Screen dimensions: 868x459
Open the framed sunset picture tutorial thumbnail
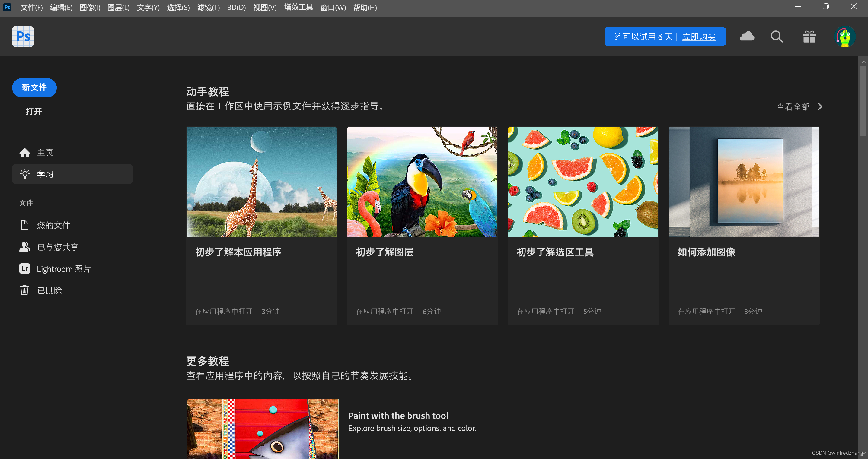(x=744, y=182)
